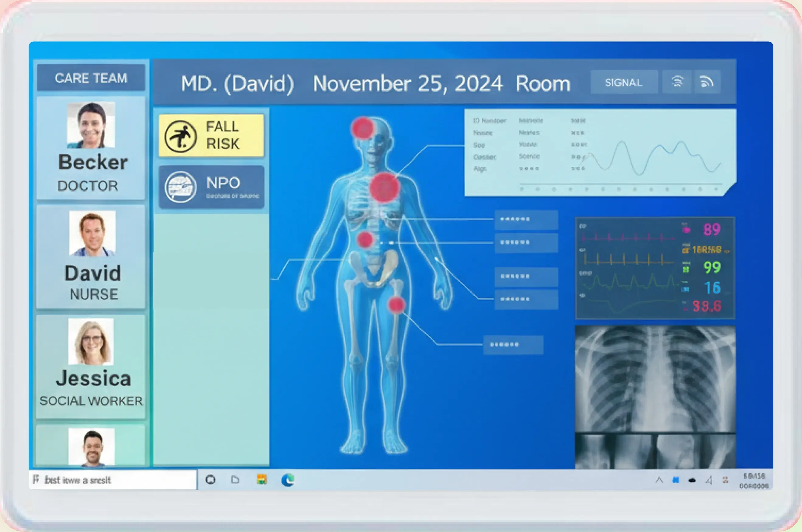802x532 pixels.
Task: Click the second body annotation label box
Action: (x=526, y=243)
